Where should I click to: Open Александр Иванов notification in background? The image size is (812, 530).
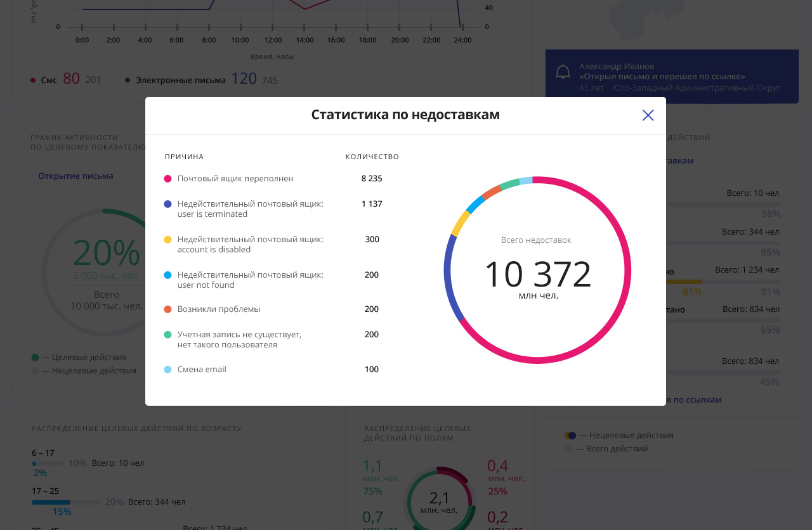[x=672, y=77]
